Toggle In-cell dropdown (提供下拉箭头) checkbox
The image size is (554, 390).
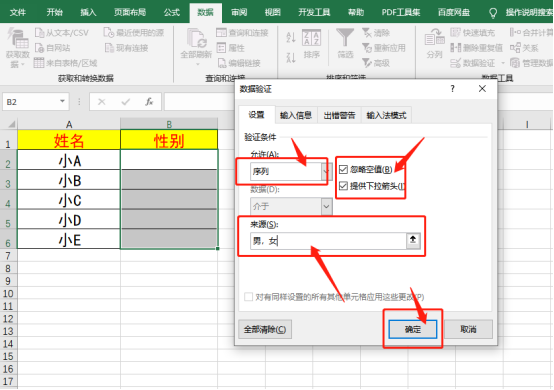(x=343, y=186)
